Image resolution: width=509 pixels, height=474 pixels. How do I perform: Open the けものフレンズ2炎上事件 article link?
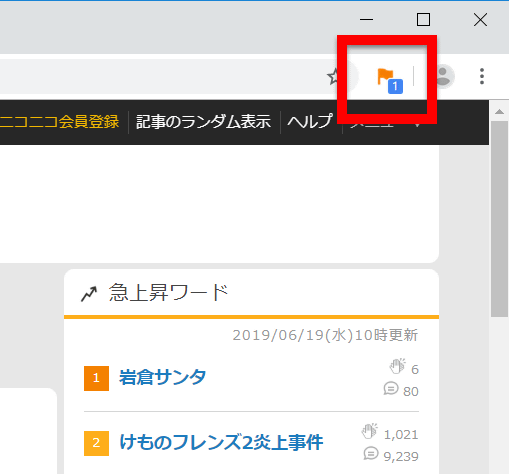(221, 442)
